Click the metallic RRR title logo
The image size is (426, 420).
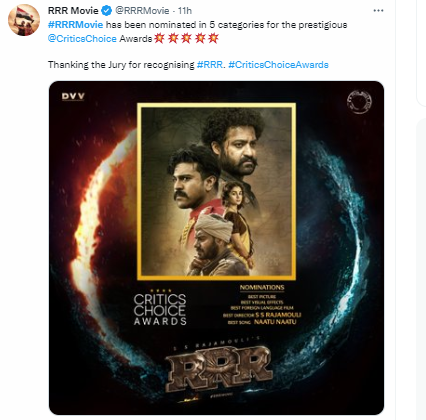[219, 368]
